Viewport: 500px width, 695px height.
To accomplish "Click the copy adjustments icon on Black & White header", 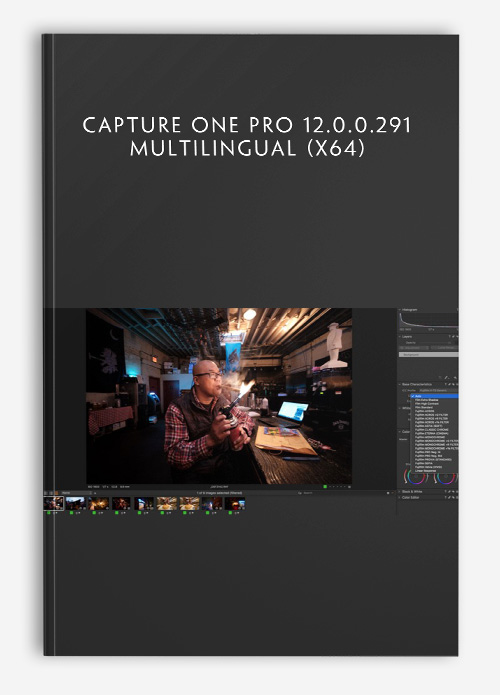I will click(x=449, y=492).
